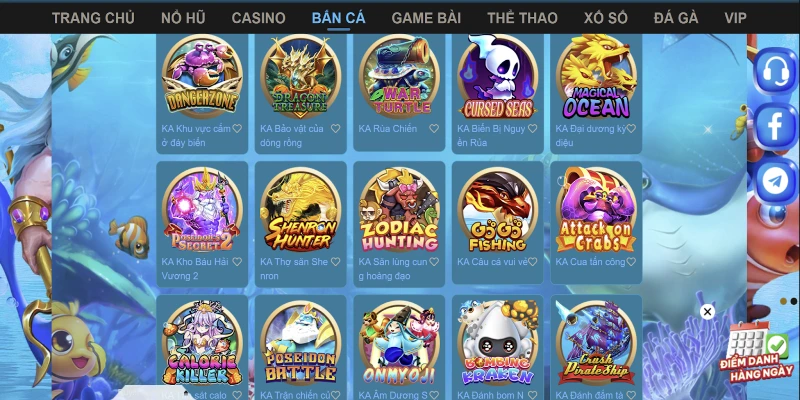Viewport: 800px width, 400px height.
Task: Select the Cursed Seas game icon
Action: pyautogui.click(x=497, y=77)
